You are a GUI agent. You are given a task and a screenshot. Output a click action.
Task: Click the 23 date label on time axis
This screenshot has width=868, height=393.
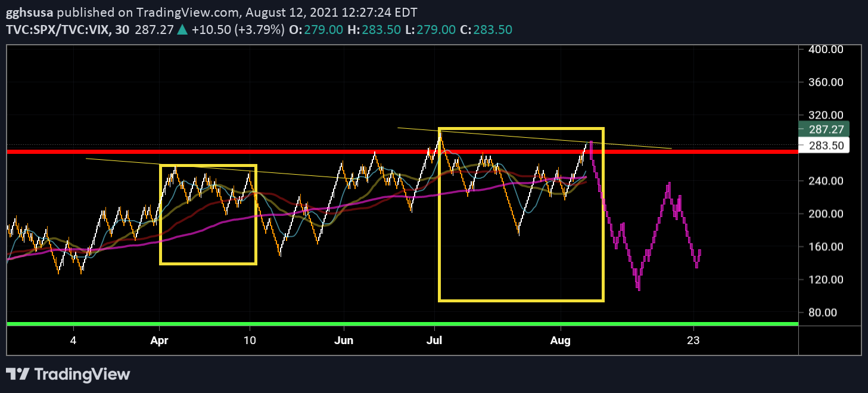pyautogui.click(x=693, y=341)
